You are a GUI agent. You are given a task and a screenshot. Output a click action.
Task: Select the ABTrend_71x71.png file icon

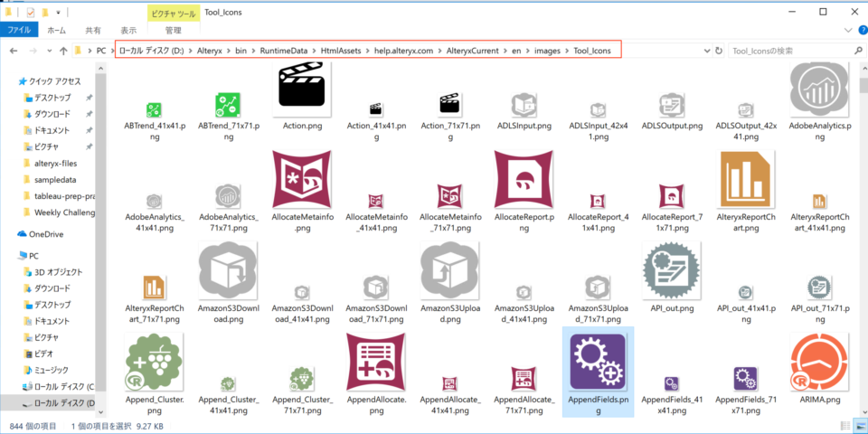228,104
